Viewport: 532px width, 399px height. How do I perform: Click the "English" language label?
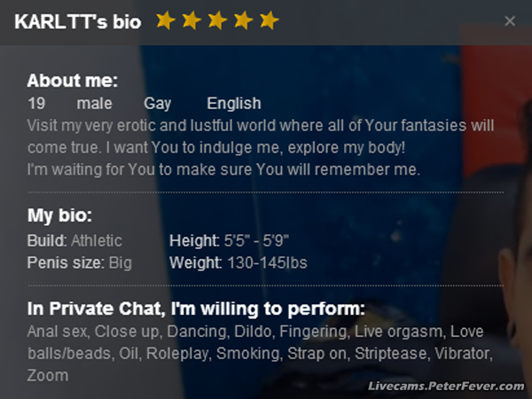coord(234,103)
